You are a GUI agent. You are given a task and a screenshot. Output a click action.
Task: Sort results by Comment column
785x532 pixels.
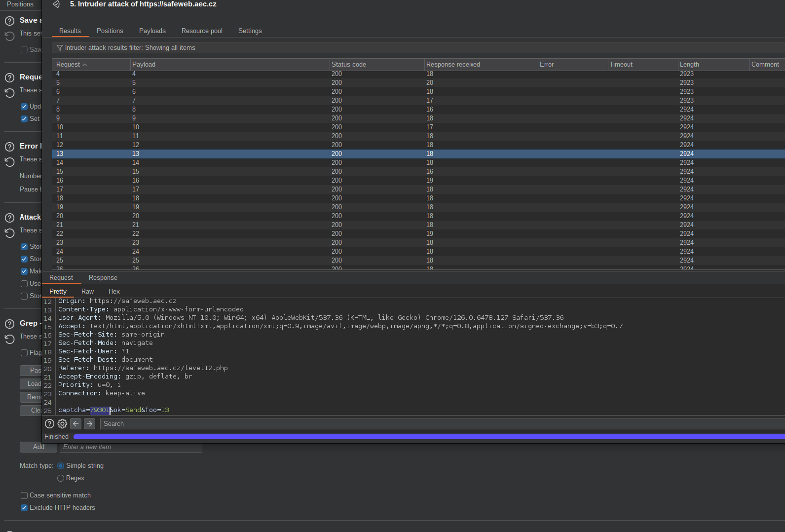tap(767, 65)
